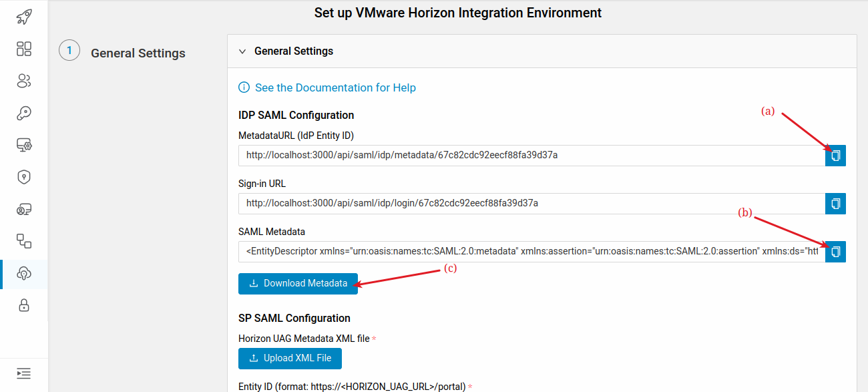Collapse the General Settings panel
The width and height of the screenshot is (868, 392).
(242, 51)
